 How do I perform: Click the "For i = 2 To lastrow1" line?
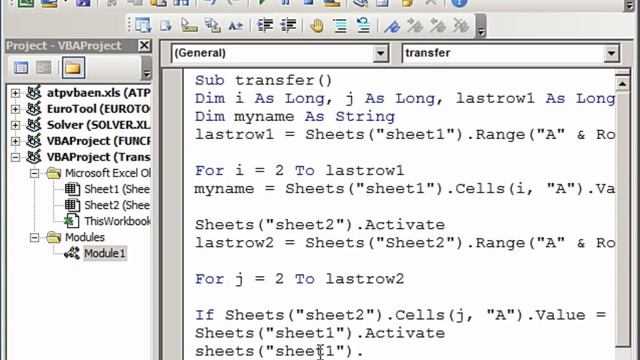299,171
